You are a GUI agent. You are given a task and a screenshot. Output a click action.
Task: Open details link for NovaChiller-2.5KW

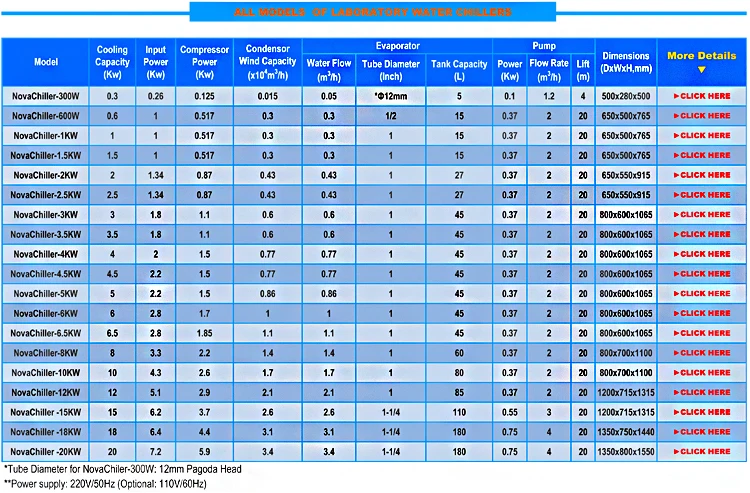click(x=702, y=195)
